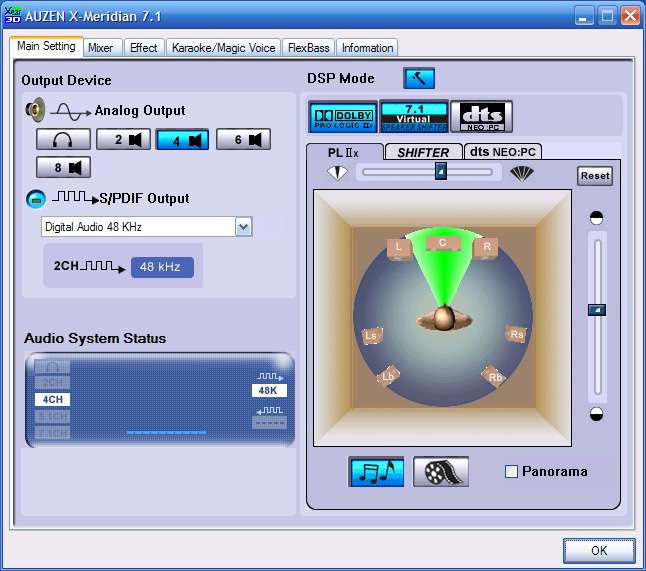Switch to dts NEO:PC sub-tab
Image resolution: width=646 pixels, height=571 pixels.
pos(503,152)
